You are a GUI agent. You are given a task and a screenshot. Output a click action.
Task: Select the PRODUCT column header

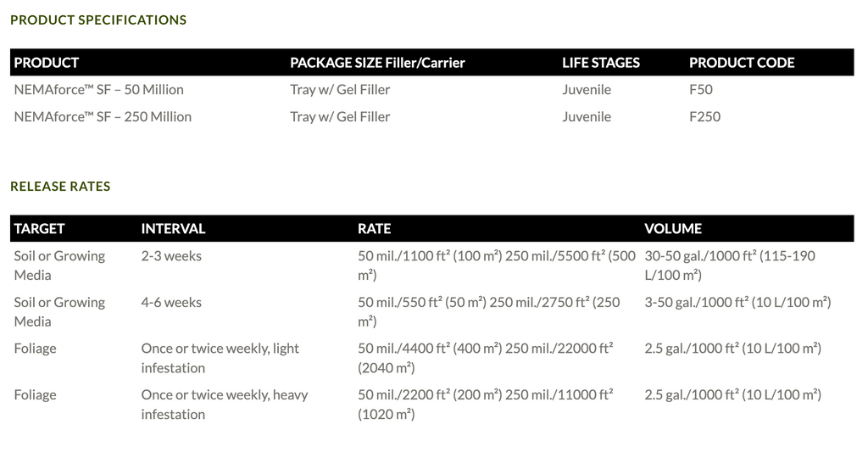pyautogui.click(x=47, y=63)
